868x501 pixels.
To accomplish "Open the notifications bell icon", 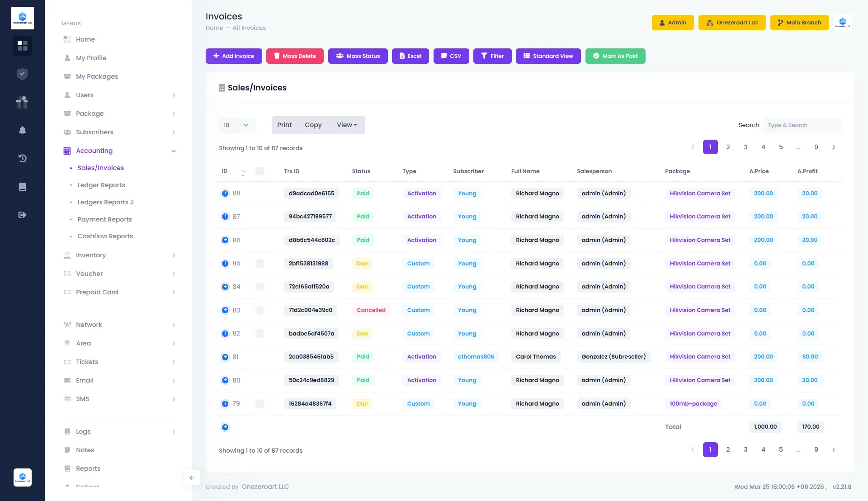I will point(22,130).
